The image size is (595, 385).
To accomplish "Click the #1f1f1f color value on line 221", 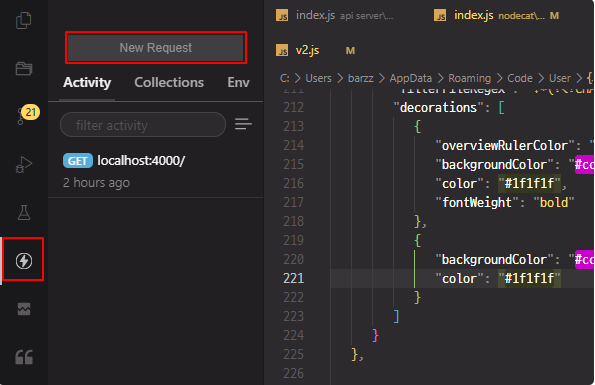I will click(529, 278).
